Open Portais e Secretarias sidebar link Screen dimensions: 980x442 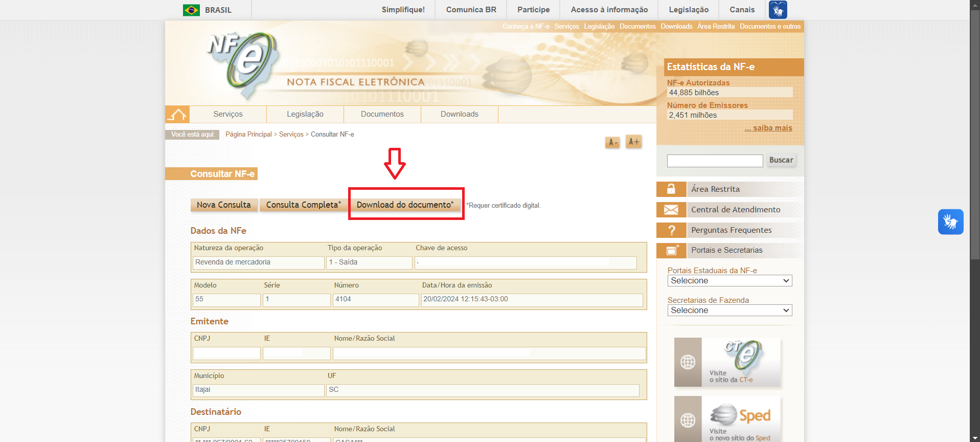point(727,250)
